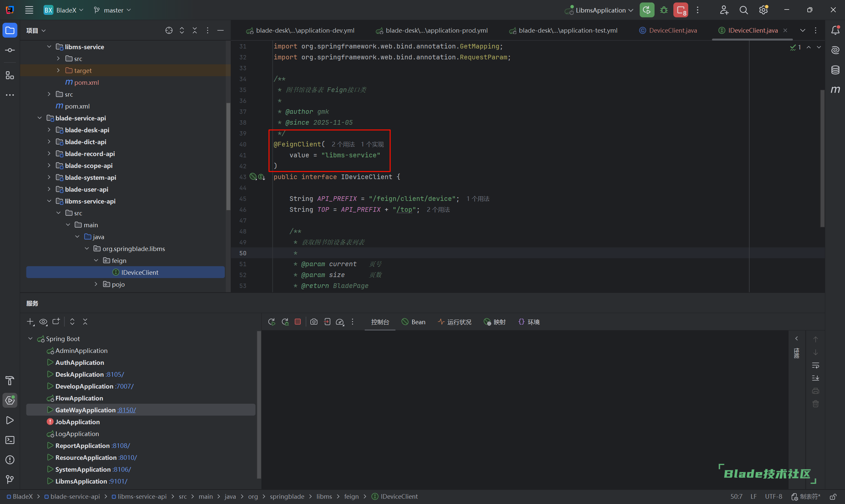Click the Select Opened File locate icon
This screenshot has width=845, height=504.
pyautogui.click(x=169, y=31)
